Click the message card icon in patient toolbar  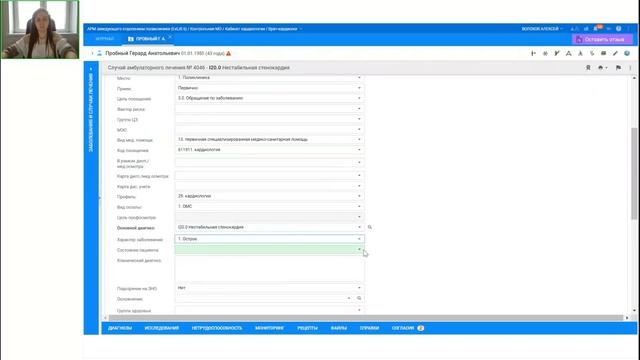603,53
